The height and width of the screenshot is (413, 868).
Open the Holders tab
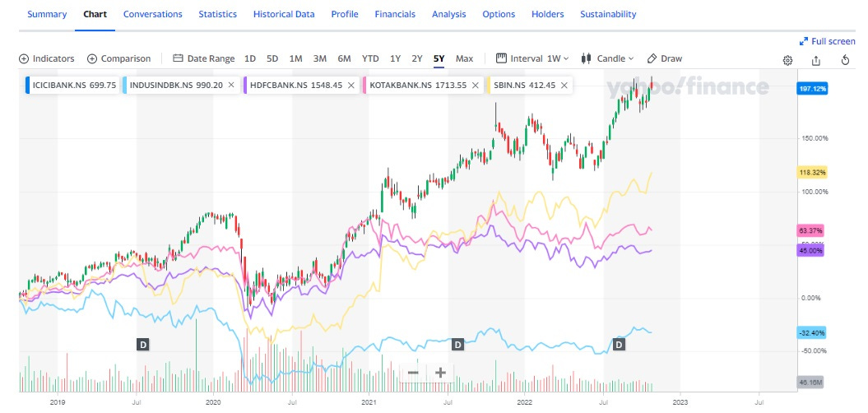coord(547,14)
